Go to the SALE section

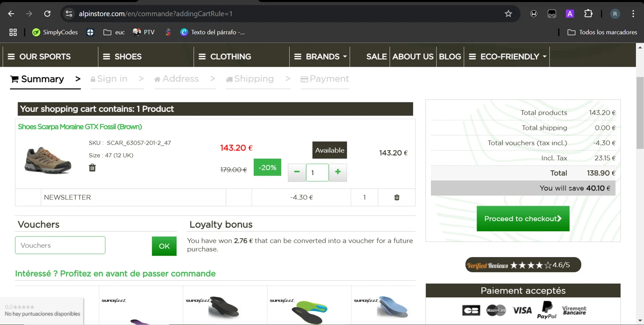pyautogui.click(x=376, y=57)
